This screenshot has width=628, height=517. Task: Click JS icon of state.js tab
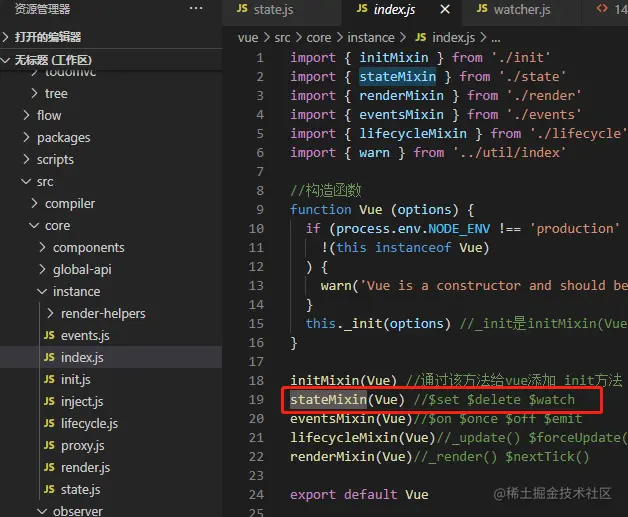coord(242,8)
